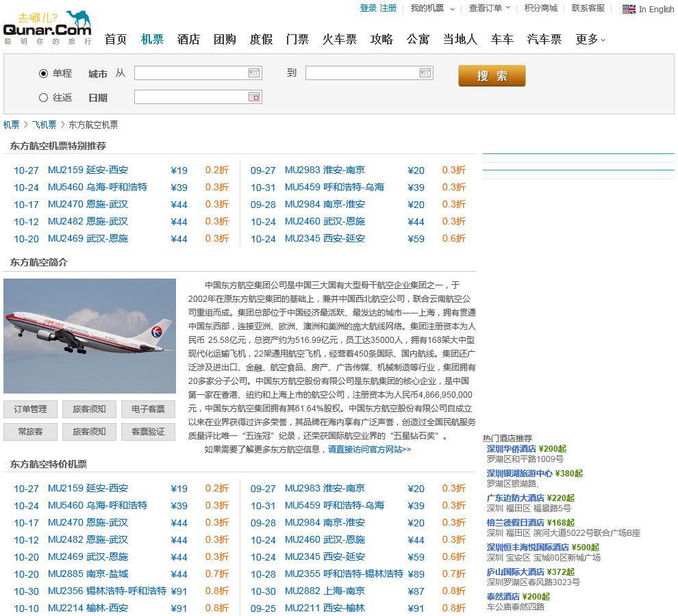Open MU2214 榆林-西安 flight link
678x616 pixels.
88,608
